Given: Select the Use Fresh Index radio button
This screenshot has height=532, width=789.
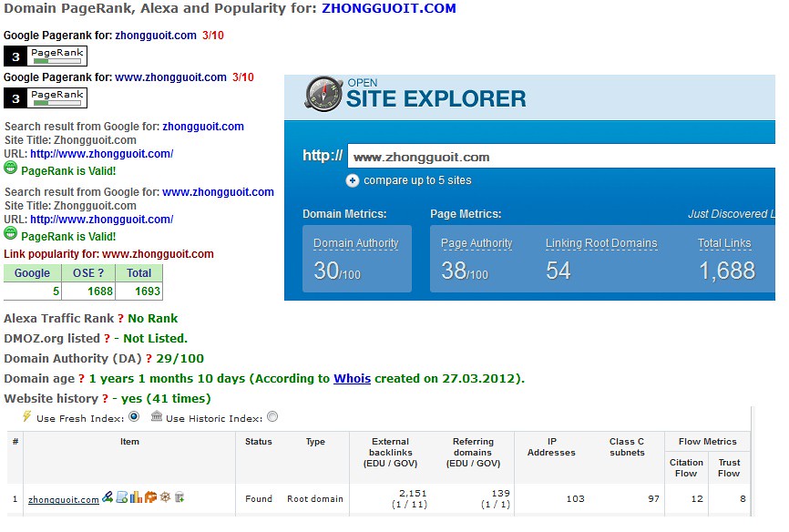Looking at the screenshot, I should coord(134,416).
